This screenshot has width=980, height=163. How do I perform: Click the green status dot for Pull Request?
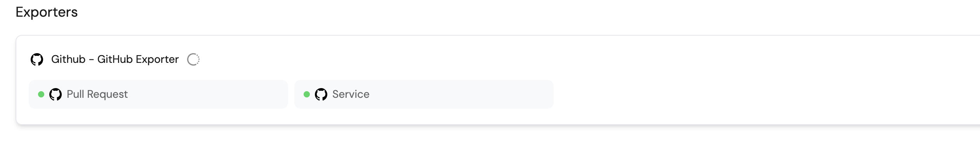pos(41,94)
